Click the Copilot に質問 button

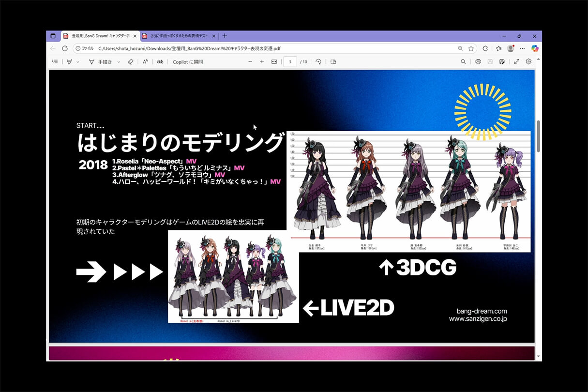click(187, 61)
